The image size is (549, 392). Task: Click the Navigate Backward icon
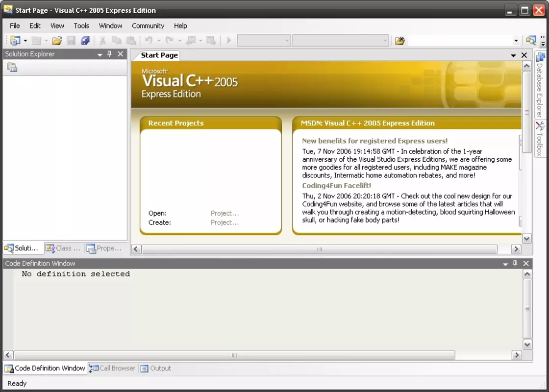tap(191, 41)
